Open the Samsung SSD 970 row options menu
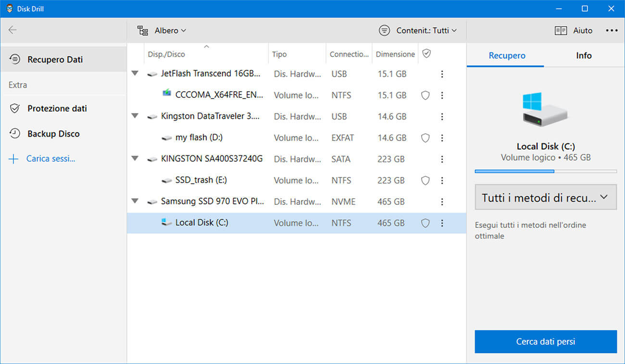Image resolution: width=625 pixels, height=364 pixels. 442,201
